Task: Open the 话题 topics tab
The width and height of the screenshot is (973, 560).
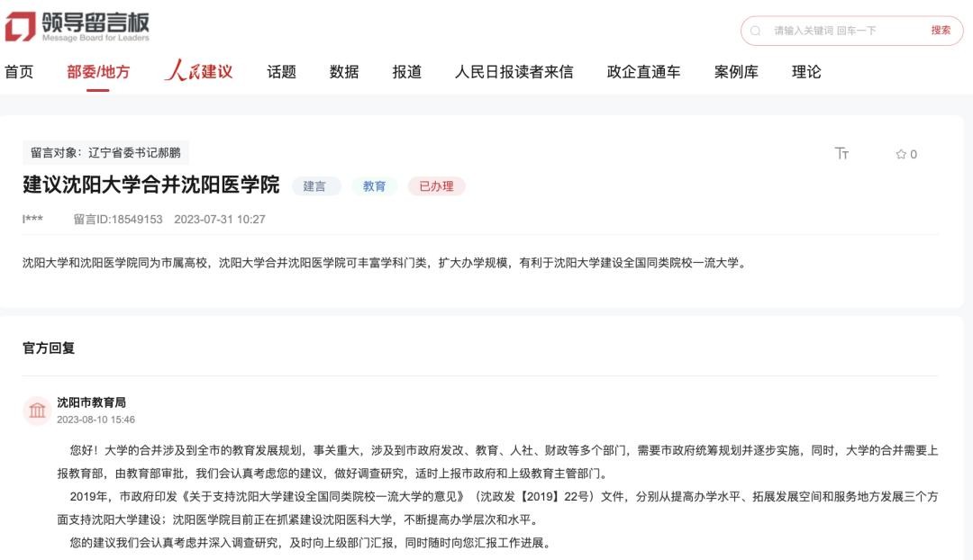Action: (x=281, y=72)
